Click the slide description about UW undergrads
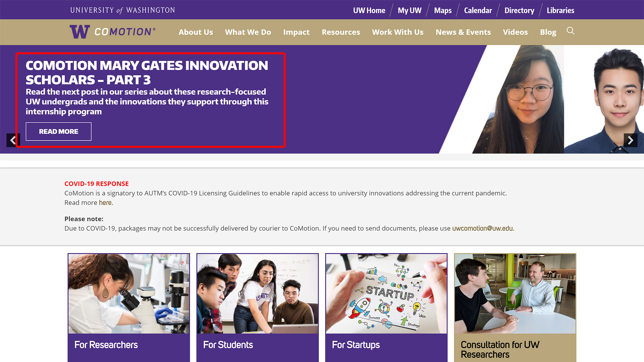 coord(147,102)
